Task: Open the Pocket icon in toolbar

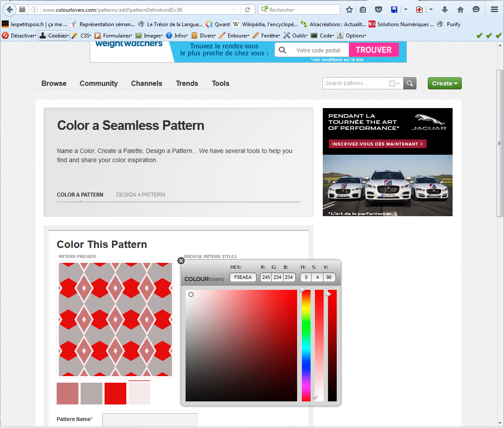Action: [x=379, y=10]
